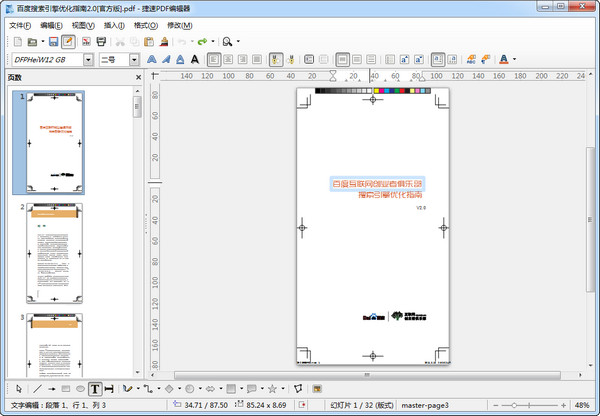600x416 pixels.
Task: Open the font name dropdown
Action: click(x=89, y=59)
